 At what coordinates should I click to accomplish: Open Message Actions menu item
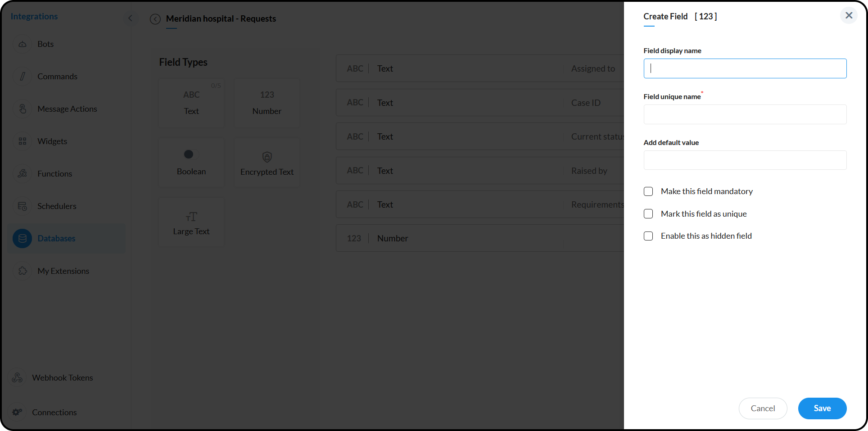(x=67, y=109)
